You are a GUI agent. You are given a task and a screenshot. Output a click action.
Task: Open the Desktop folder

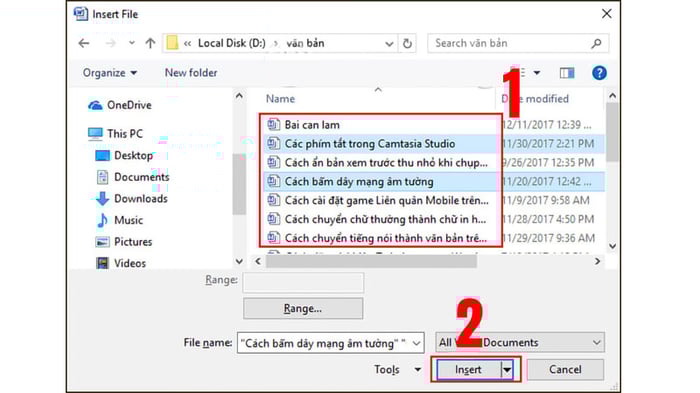tap(133, 155)
